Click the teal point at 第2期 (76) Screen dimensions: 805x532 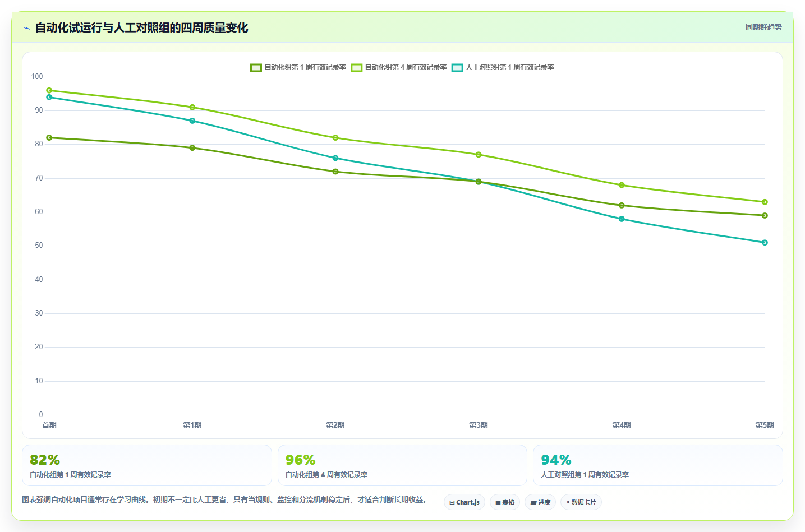335,158
